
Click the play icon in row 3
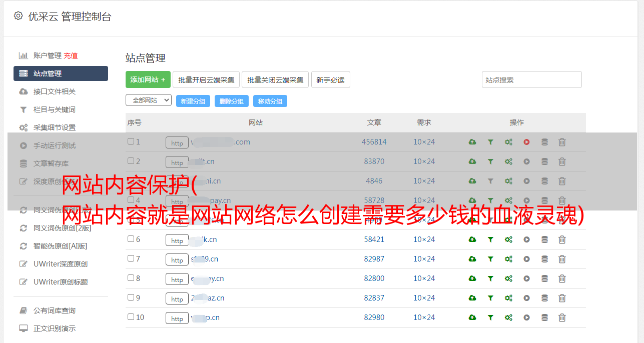click(x=526, y=181)
